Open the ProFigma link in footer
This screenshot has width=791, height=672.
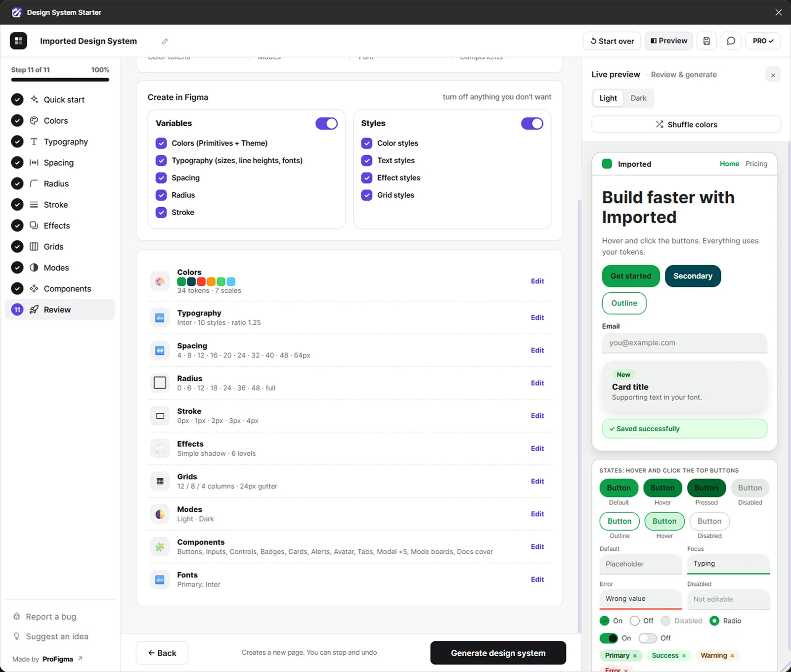coord(62,659)
